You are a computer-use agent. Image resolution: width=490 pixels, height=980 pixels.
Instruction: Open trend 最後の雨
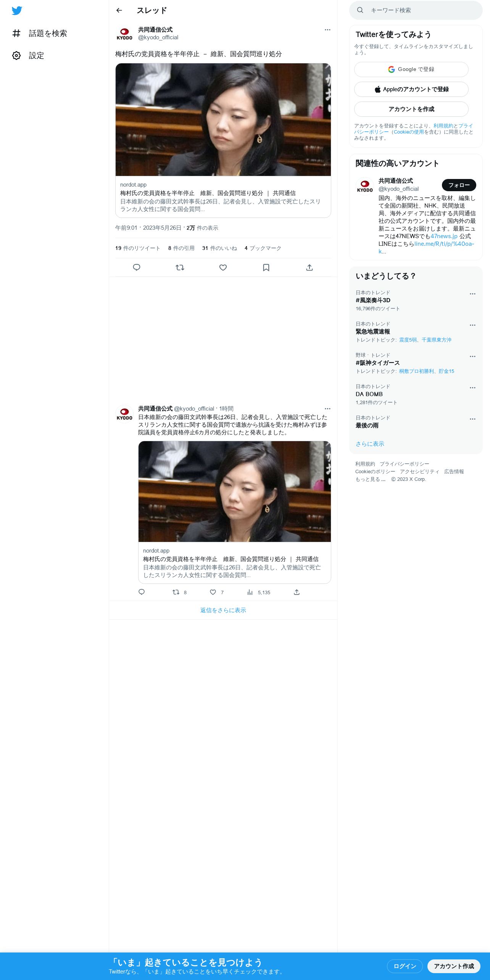click(x=367, y=426)
